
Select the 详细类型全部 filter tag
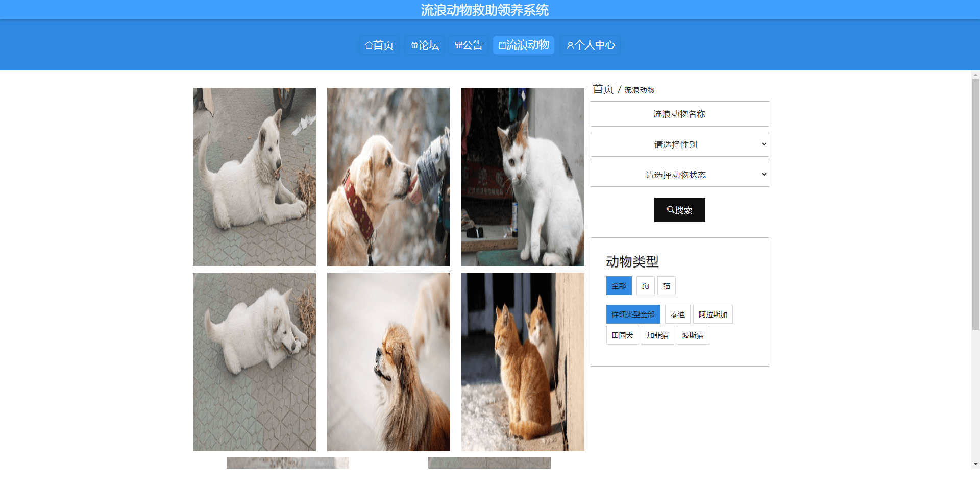633,314
